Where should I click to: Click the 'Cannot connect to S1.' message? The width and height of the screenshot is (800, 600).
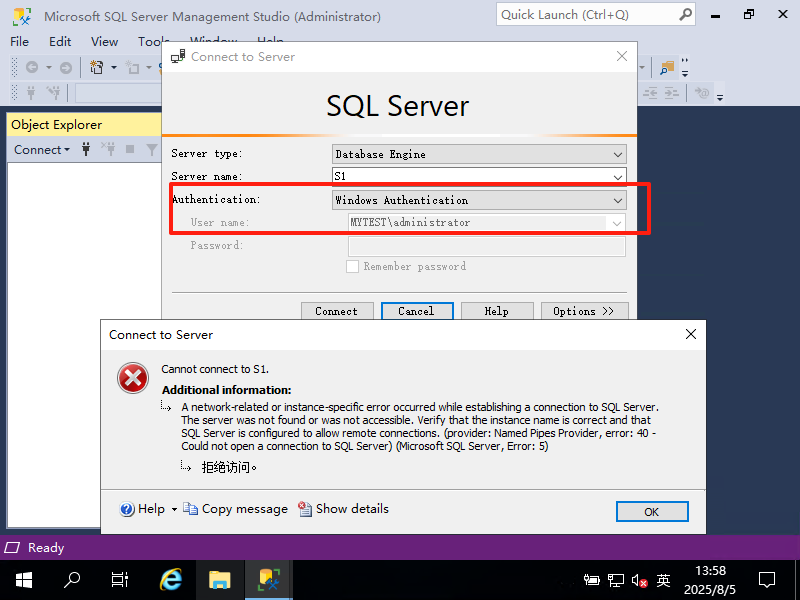pos(215,369)
